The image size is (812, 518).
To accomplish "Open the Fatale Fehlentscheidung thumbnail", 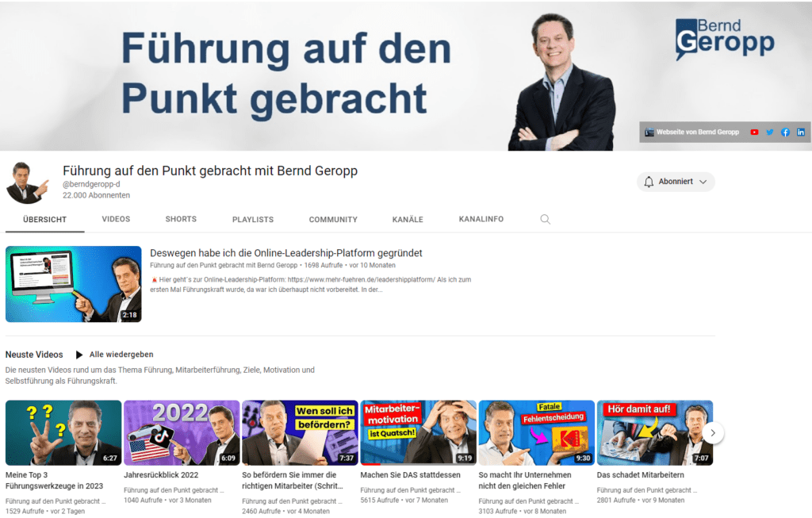I will [537, 432].
